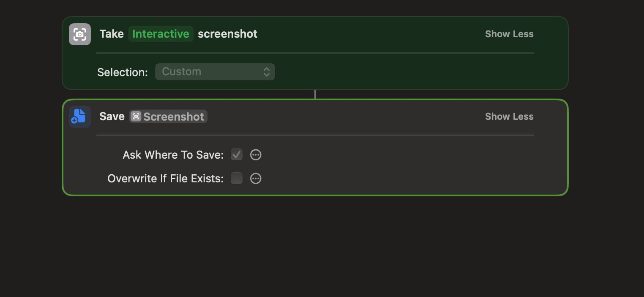Viewport: 644px width, 297px height.
Task: Click the Save label in second action
Action: [x=112, y=116]
